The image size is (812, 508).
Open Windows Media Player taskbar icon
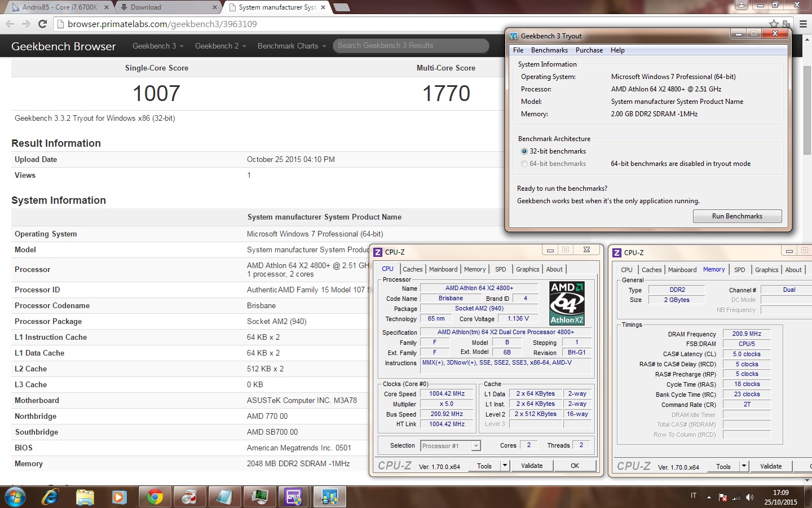point(119,497)
